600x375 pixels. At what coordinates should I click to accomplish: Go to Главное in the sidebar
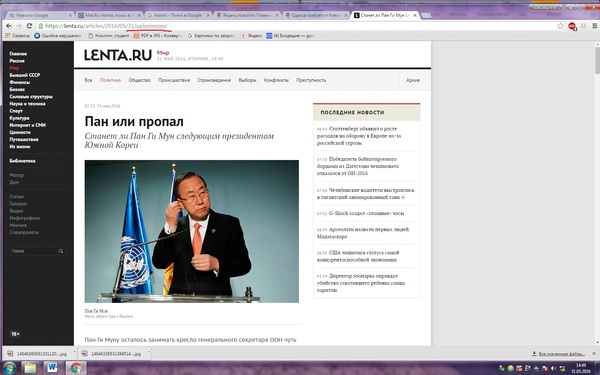(x=18, y=54)
